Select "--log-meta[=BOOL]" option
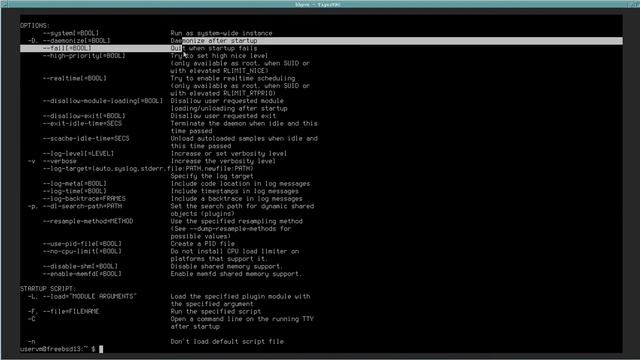 74,184
